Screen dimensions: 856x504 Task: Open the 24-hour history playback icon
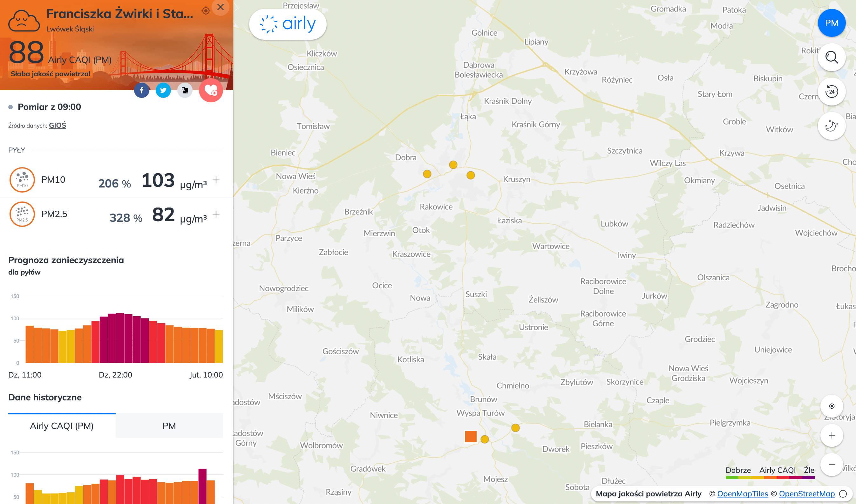click(832, 91)
